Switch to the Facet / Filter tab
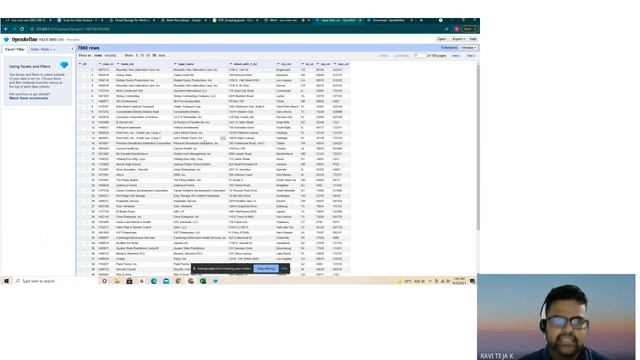 click(14, 49)
